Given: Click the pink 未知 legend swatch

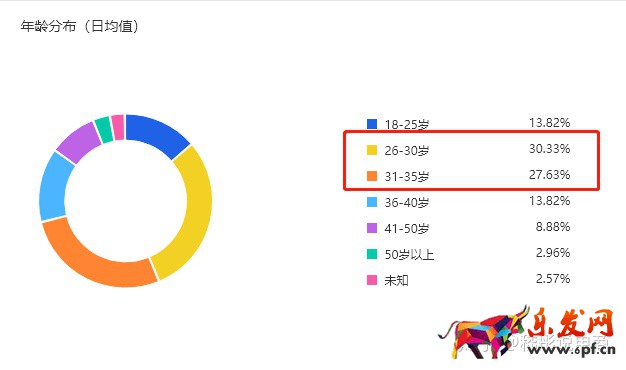Looking at the screenshot, I should (x=372, y=280).
